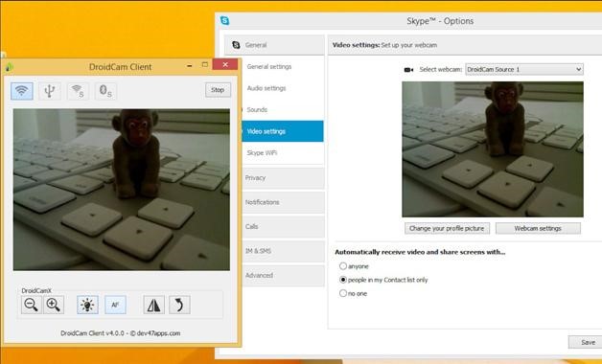
Task: Zoom out the DroidCamX camera
Action: [31, 305]
